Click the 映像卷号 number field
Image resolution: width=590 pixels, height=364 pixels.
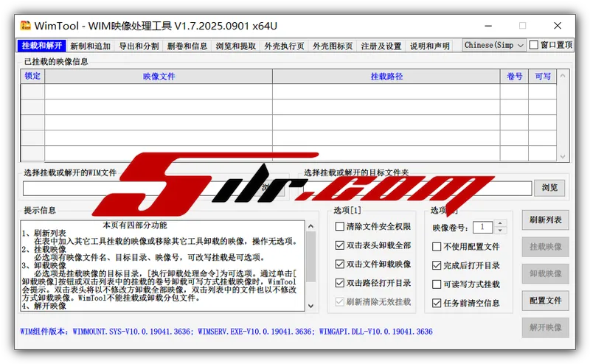coord(482,227)
